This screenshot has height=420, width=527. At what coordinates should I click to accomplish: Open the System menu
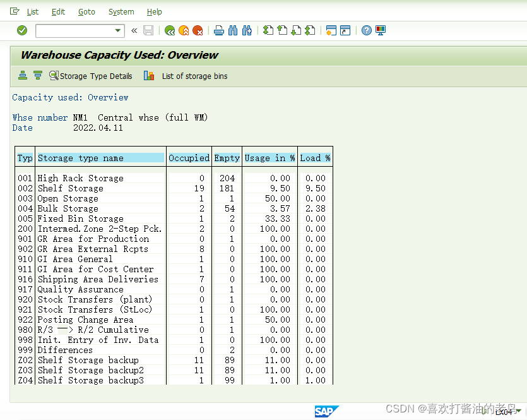tap(121, 11)
